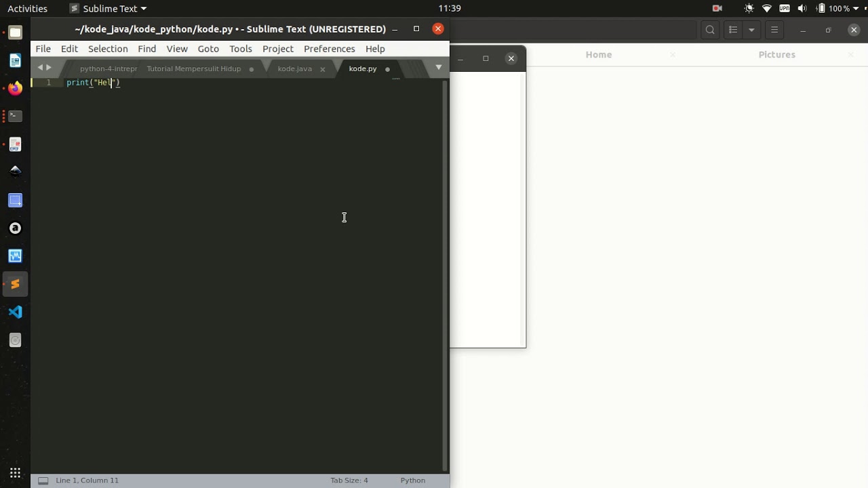Switch to Tutorial Mempersulit Hidup tab
Viewport: 868px width, 488px height.
point(194,68)
